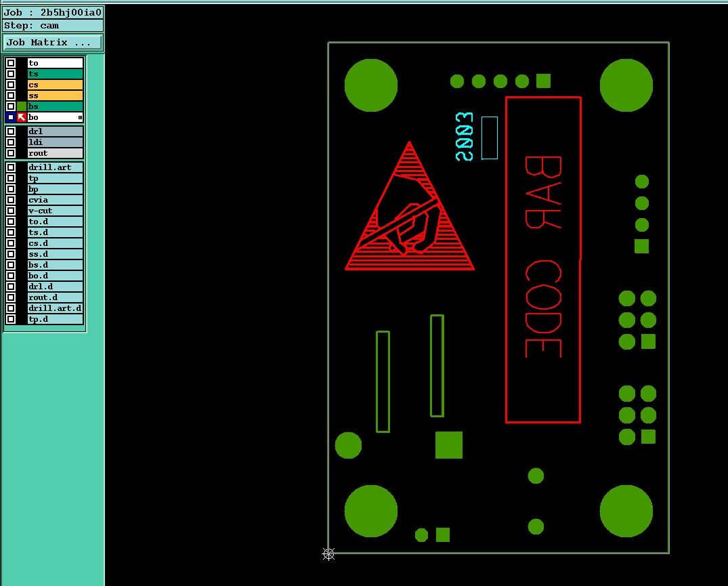
Task: Select the red ESD triangle symbol on board
Action: click(x=410, y=206)
